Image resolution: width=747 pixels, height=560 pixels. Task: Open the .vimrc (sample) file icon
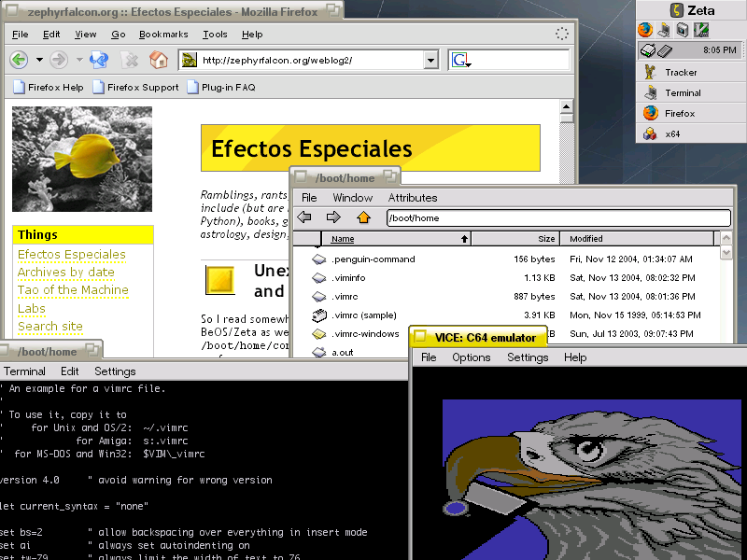coord(318,315)
